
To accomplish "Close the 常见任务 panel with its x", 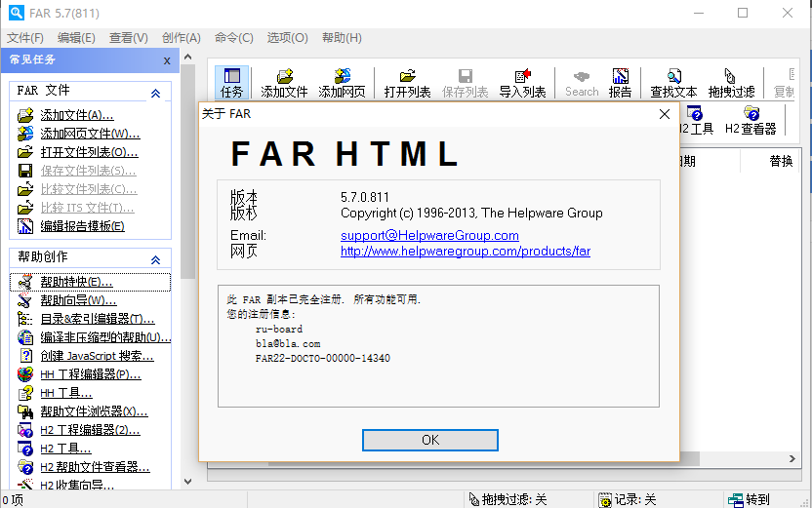I will tap(167, 60).
